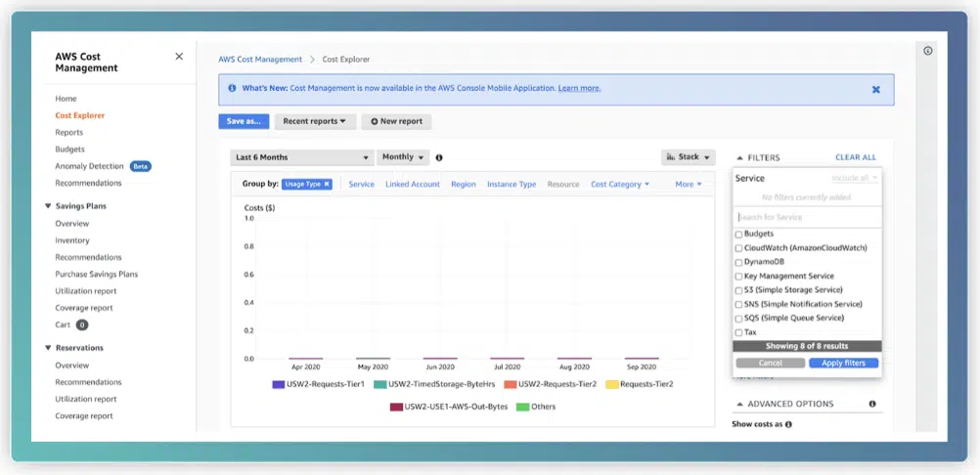This screenshot has height=475, width=980.
Task: Remove the Usage Type group-by tag
Action: point(327,184)
